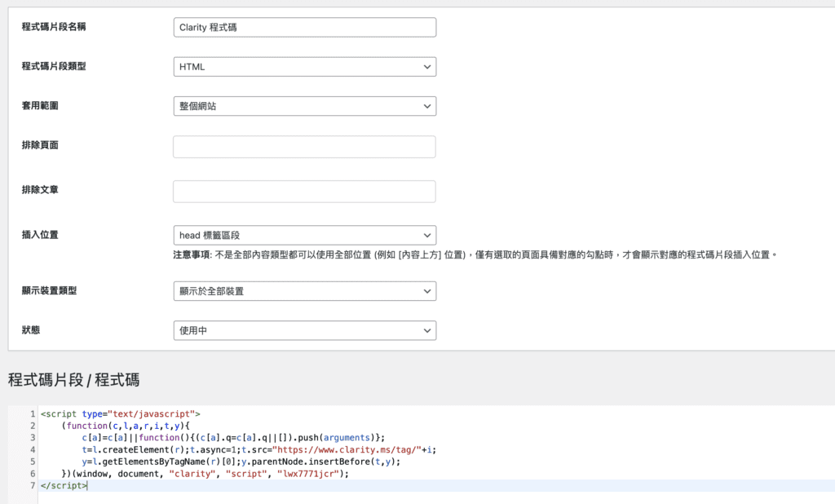The width and height of the screenshot is (835, 504).
Task: Open the 插入位置 dropdown showing head 標籤區段
Action: 304,235
